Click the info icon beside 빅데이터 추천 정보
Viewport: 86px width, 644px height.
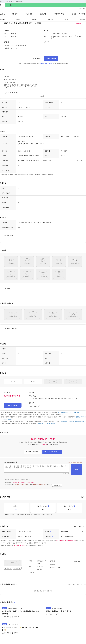tap(15, 602)
